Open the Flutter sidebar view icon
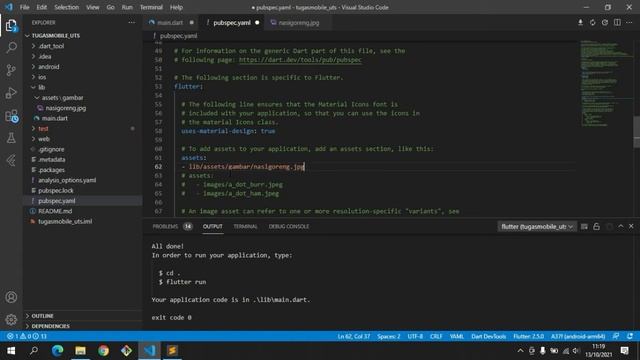640x360 pixels. point(11,160)
